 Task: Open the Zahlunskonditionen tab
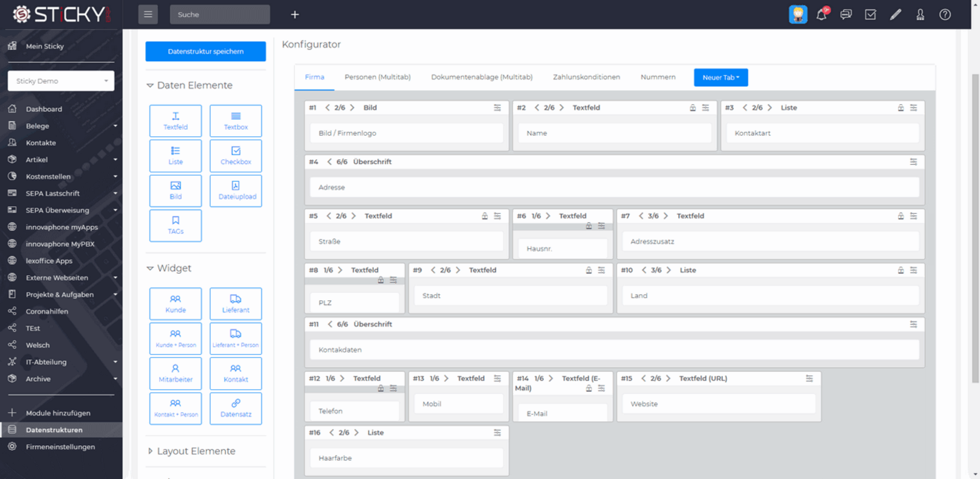[x=586, y=77]
